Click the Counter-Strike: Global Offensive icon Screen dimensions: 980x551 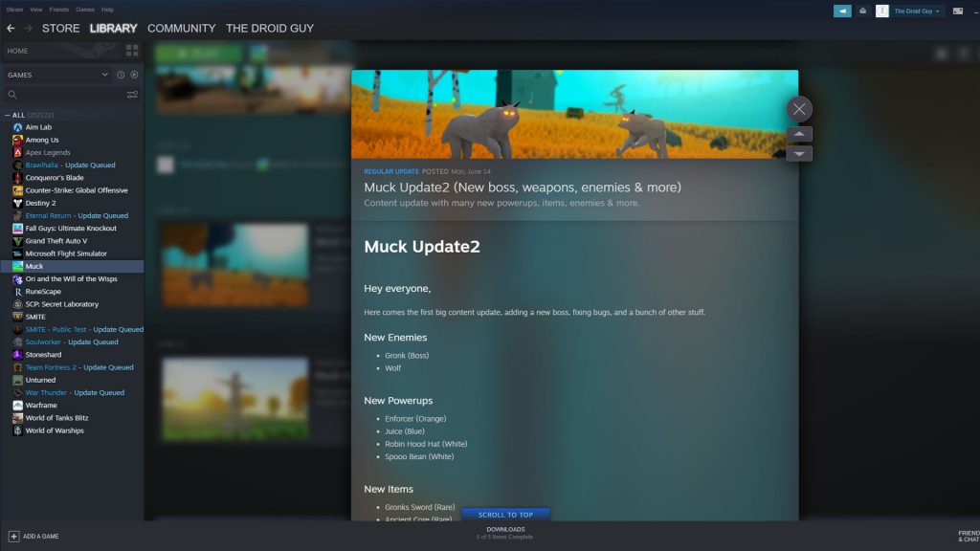[17, 190]
